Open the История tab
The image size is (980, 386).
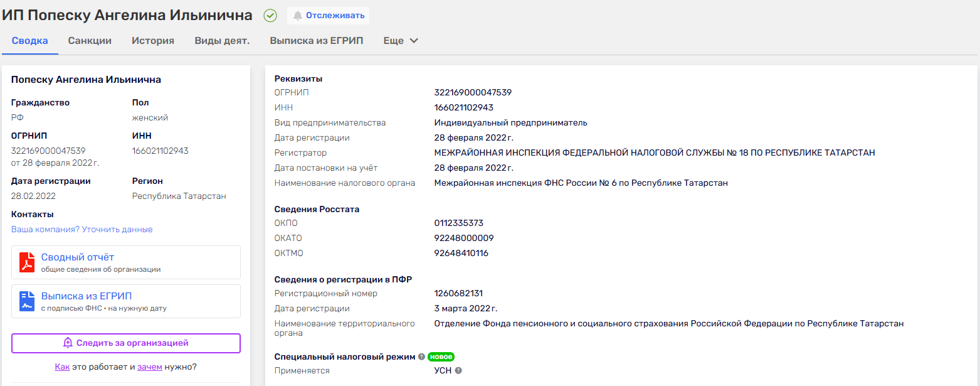point(153,40)
